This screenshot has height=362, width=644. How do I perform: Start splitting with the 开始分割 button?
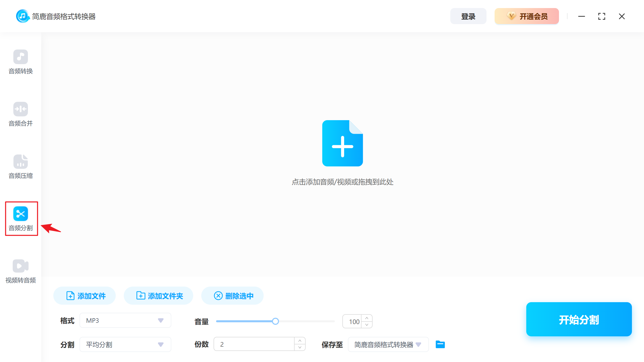(578, 320)
